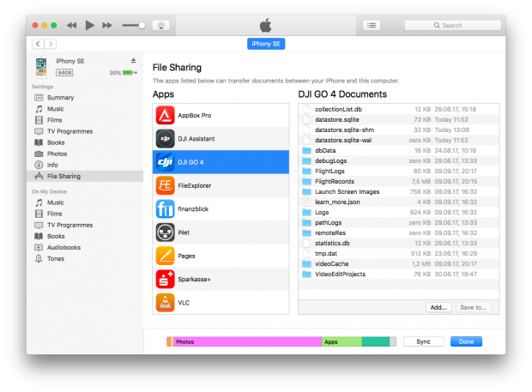This screenshot has width=532, height=392.
Task: Click the fast-forward button
Action: [107, 25]
